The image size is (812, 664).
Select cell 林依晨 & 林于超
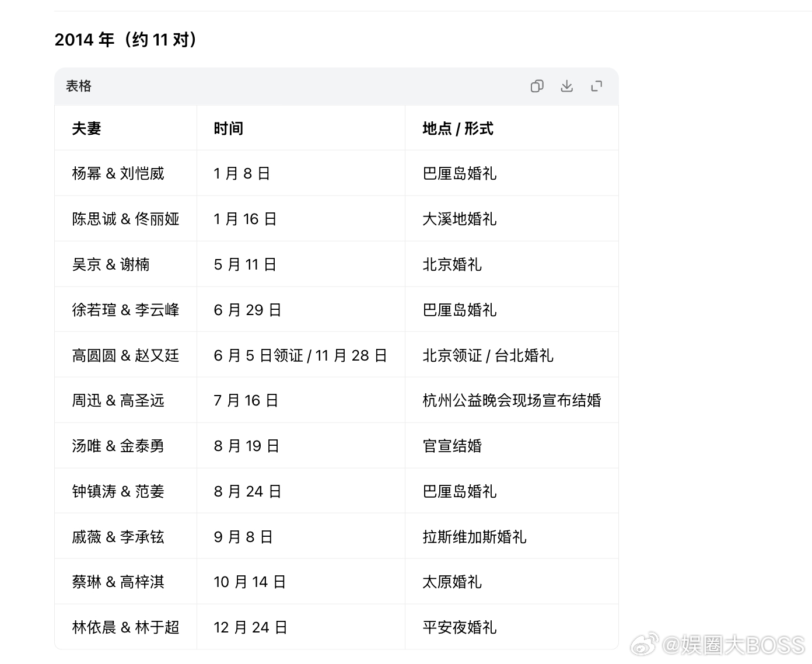[x=125, y=627]
